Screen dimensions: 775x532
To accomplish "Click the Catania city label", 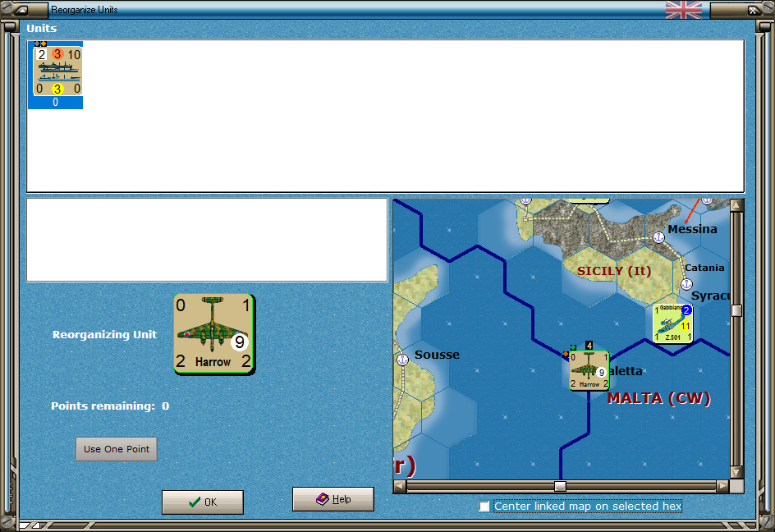I will pyautogui.click(x=704, y=268).
